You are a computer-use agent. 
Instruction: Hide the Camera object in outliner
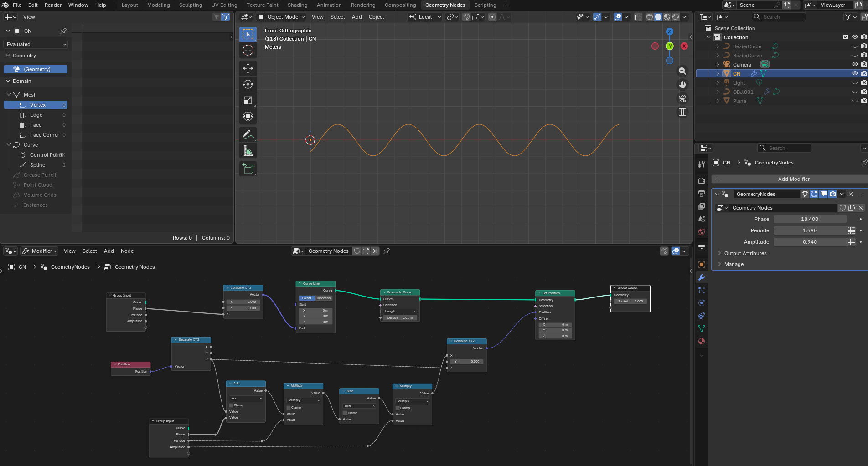(855, 65)
